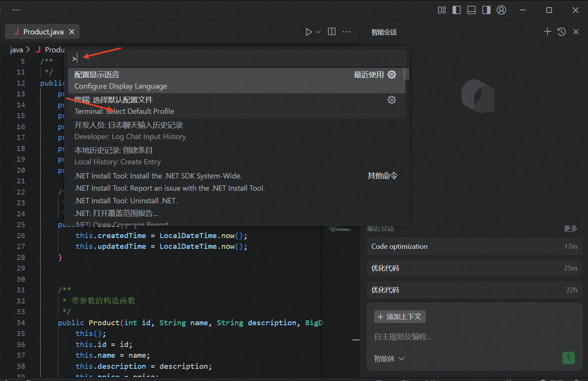This screenshot has height=381, width=588.
Task: Click this.description on line 38
Action: [x=111, y=366]
